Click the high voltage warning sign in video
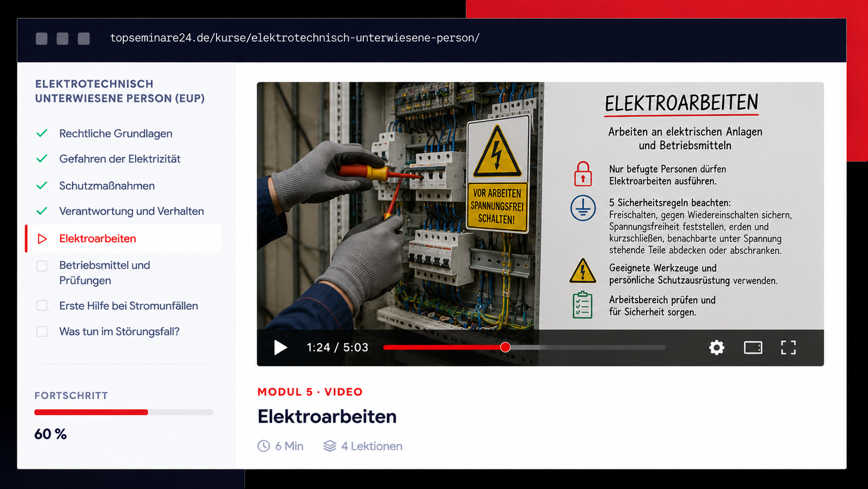This screenshot has width=868, height=489. (x=498, y=174)
